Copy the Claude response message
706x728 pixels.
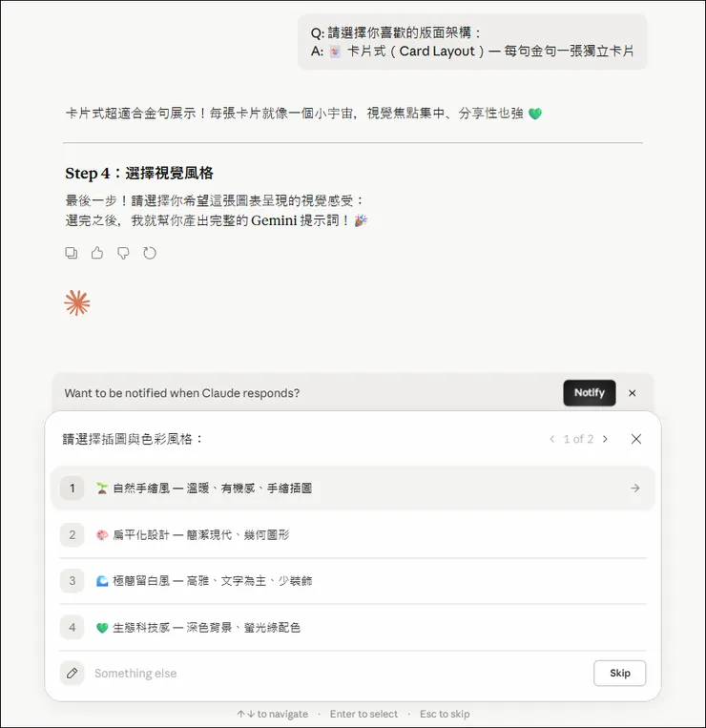pyautogui.click(x=71, y=253)
